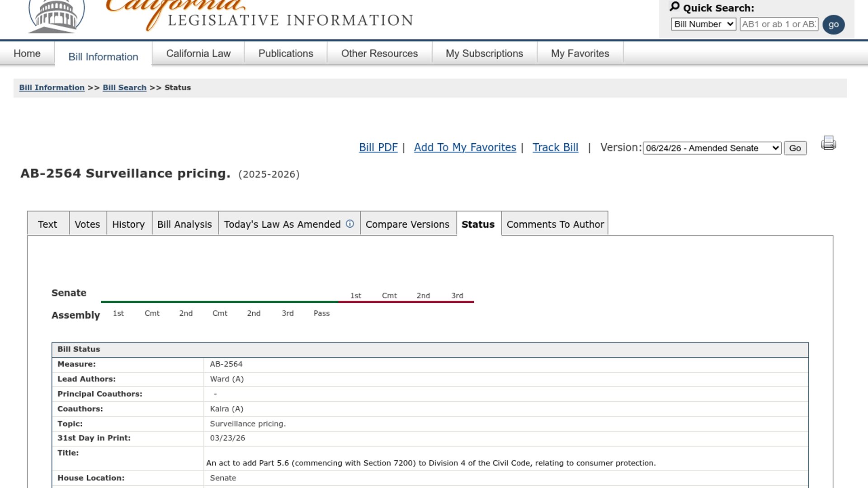Open the Bill Number search type dropdown

pyautogui.click(x=704, y=24)
